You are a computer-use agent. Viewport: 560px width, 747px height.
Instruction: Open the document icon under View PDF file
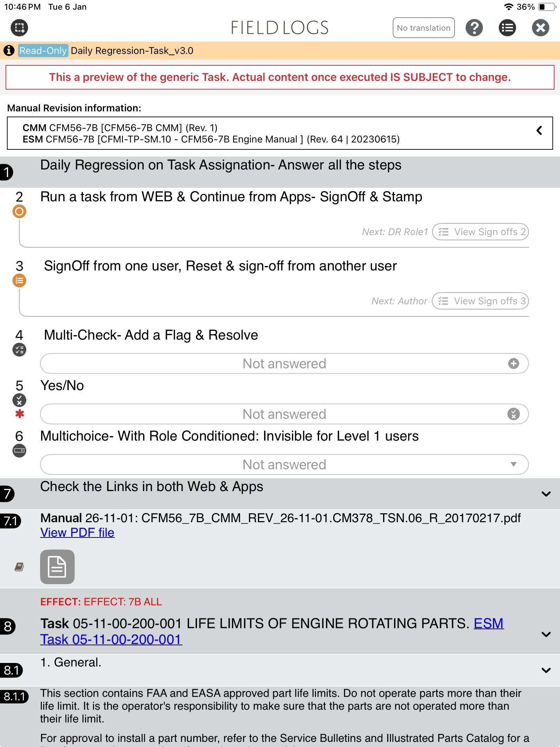57,566
